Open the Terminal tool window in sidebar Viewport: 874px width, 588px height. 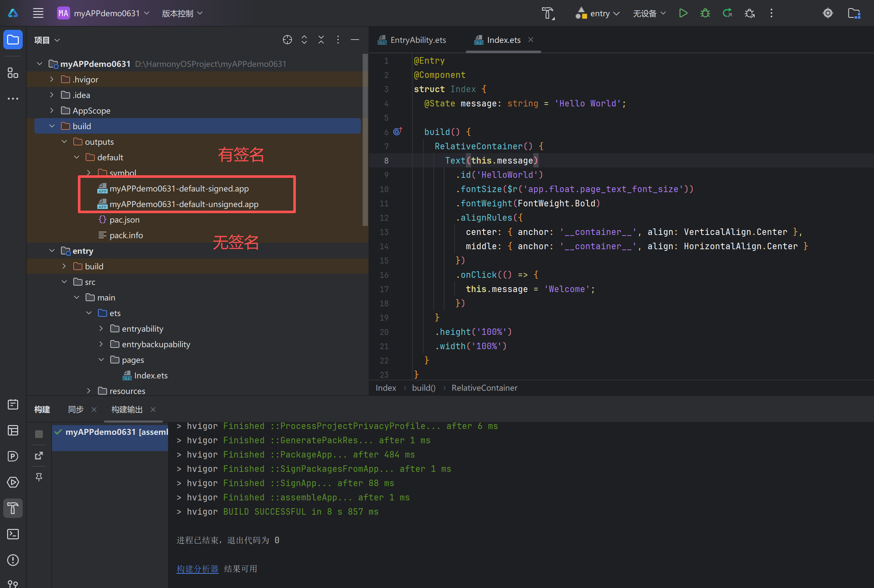point(13,534)
